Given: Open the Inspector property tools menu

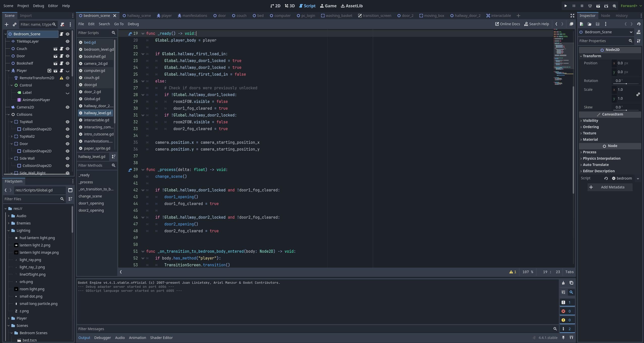Looking at the screenshot, I should (639, 41).
